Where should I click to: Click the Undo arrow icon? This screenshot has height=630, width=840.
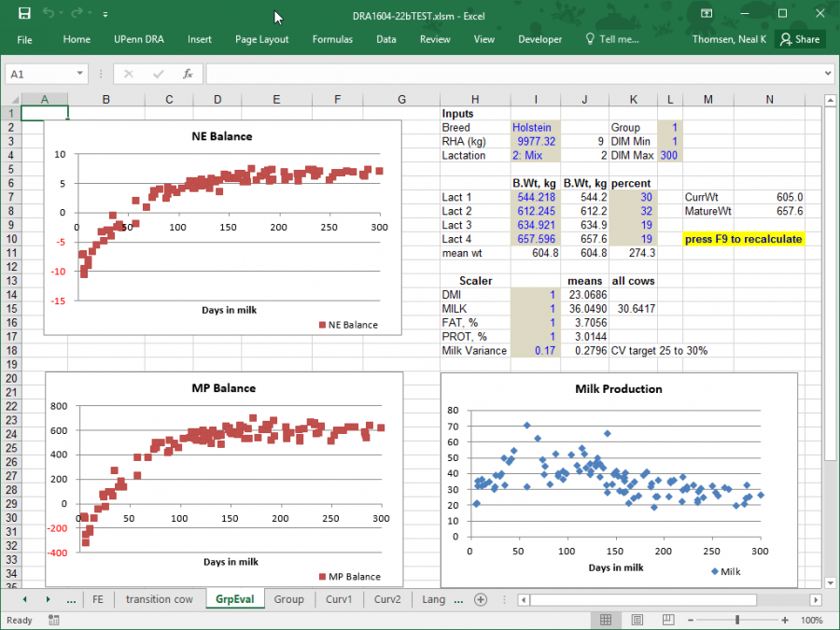(49, 14)
